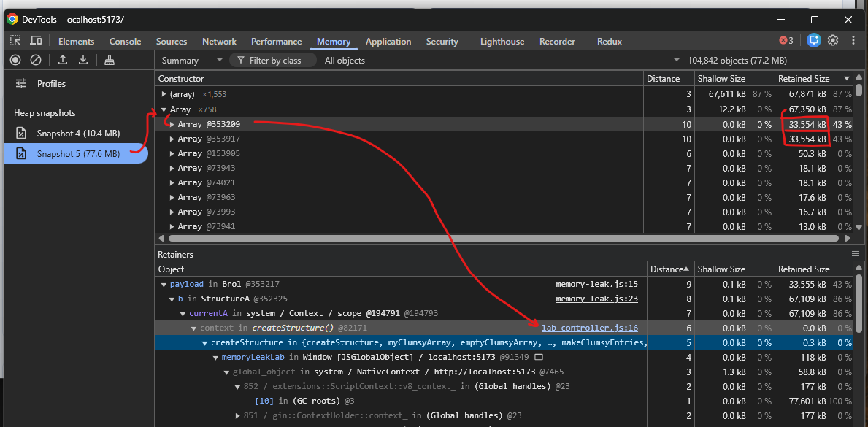This screenshot has height=427, width=868.
Task: Start recording heap snapshot with record button
Action: coord(15,60)
